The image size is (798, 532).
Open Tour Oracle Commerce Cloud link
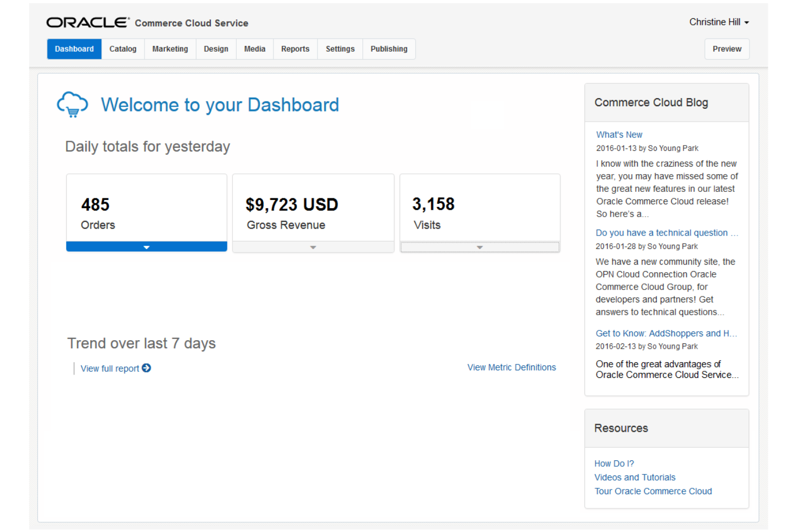(x=653, y=492)
